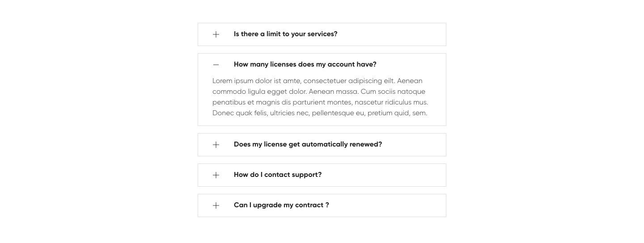The image size is (644, 243).
Task: Click "Donec quak felis" in the answer text
Action: [x=239, y=113]
